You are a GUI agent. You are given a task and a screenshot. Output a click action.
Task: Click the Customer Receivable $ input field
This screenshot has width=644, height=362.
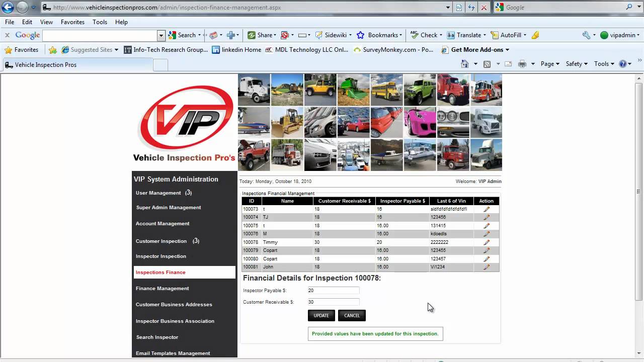pos(333,302)
